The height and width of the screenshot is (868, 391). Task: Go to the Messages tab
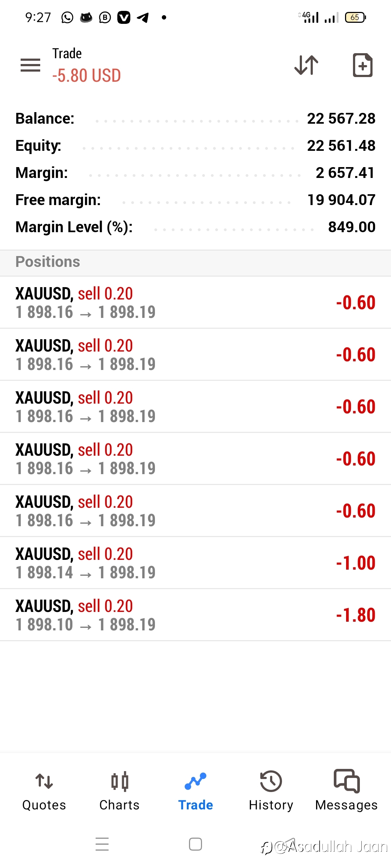[346, 791]
